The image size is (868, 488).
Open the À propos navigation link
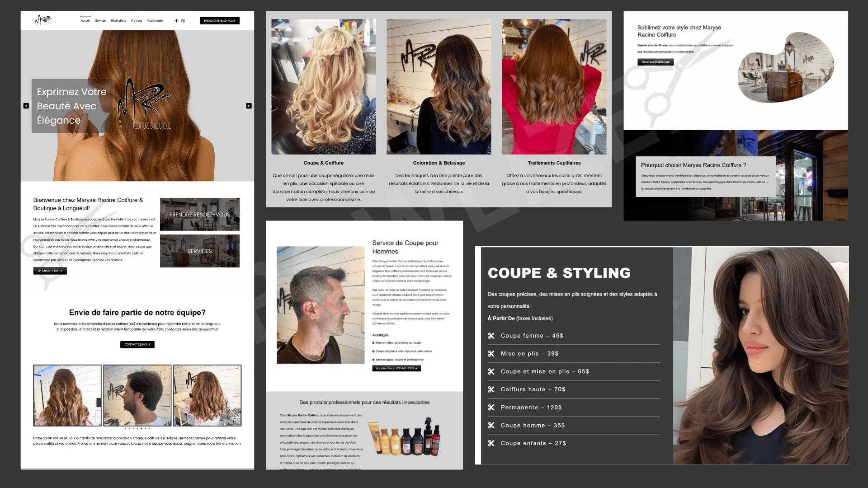tap(137, 21)
